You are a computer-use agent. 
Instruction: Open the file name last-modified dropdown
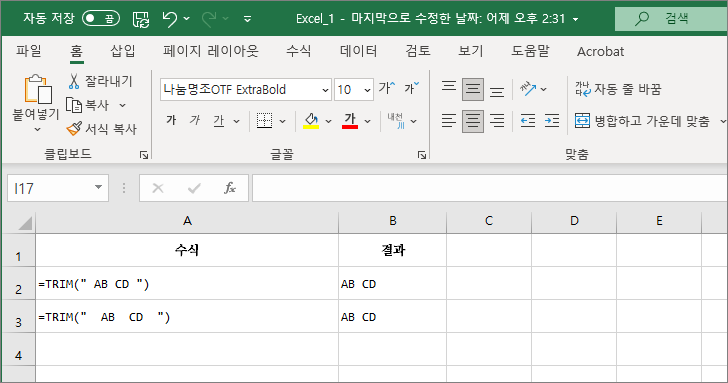tap(576, 19)
